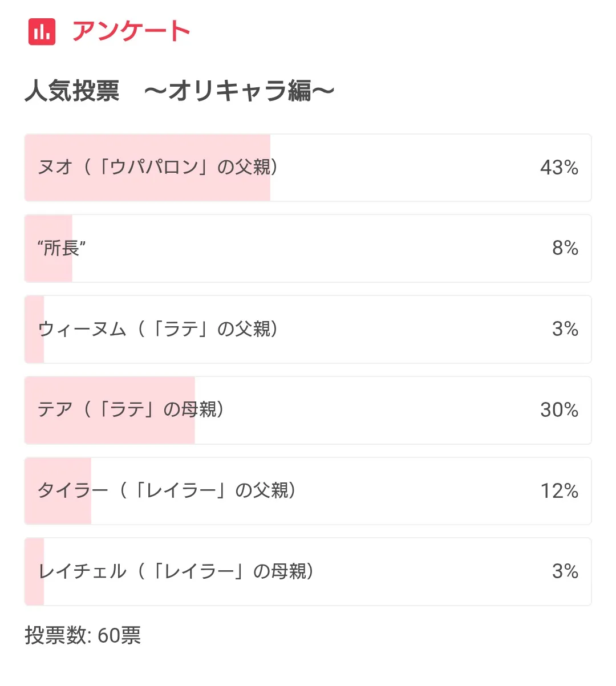Click empty white area of 所長 result bar

(314, 248)
